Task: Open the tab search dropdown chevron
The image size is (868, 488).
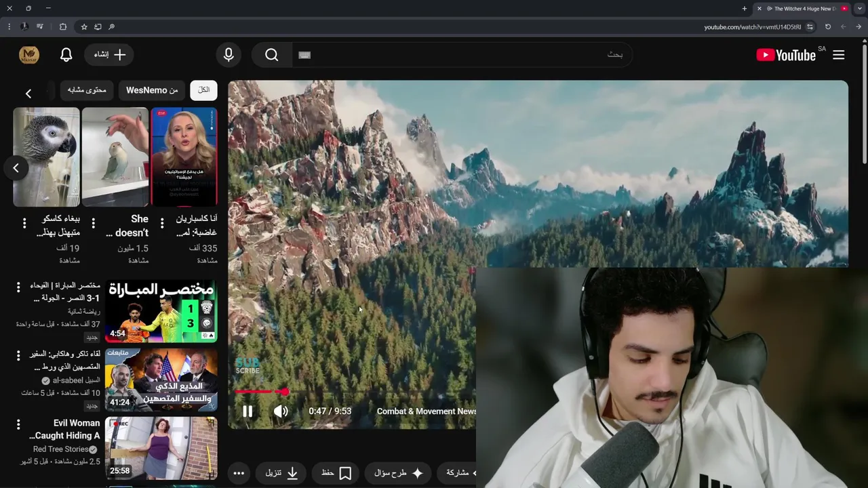Action: 859,9
